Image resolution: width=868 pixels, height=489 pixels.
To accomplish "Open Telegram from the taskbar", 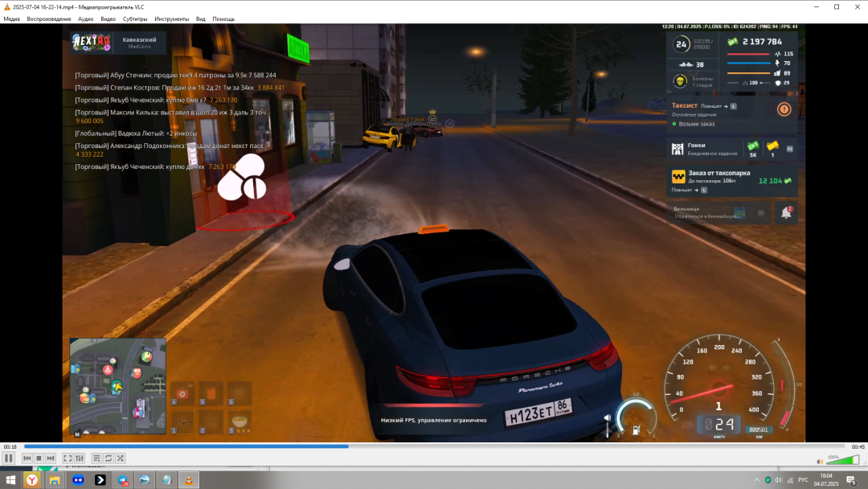I will click(x=122, y=479).
